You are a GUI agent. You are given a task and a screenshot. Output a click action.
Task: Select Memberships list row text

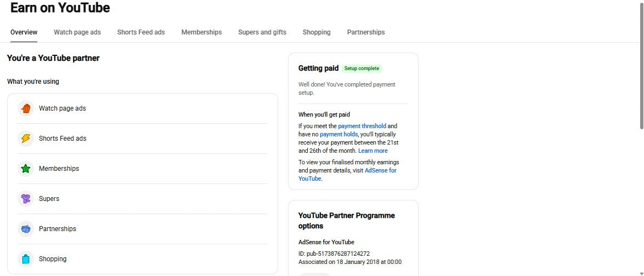(59, 169)
